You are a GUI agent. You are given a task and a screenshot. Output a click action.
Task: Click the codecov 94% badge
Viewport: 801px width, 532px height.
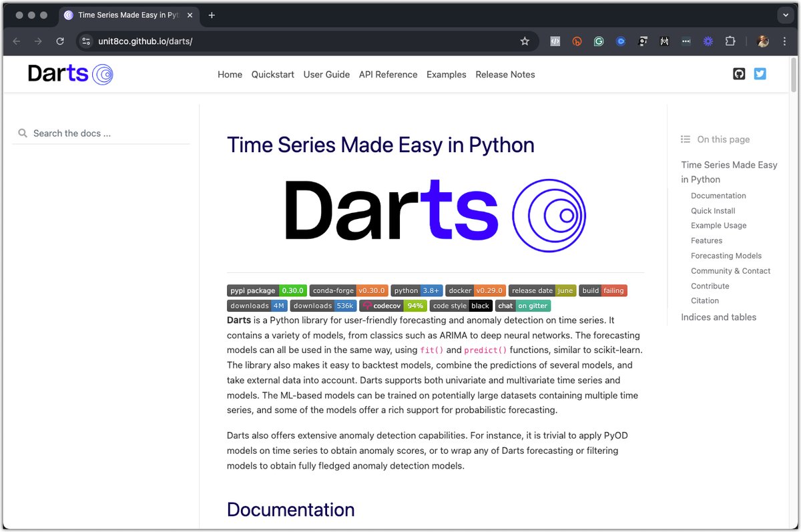point(393,306)
